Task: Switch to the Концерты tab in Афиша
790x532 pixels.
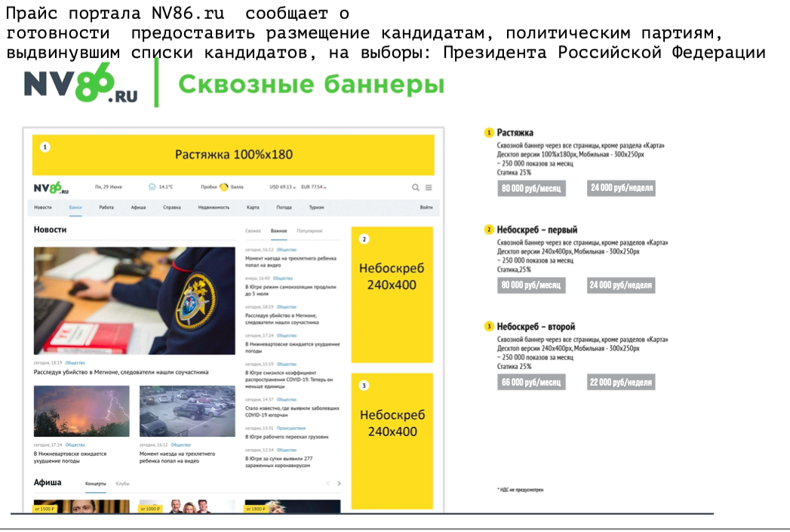Action: click(x=96, y=484)
